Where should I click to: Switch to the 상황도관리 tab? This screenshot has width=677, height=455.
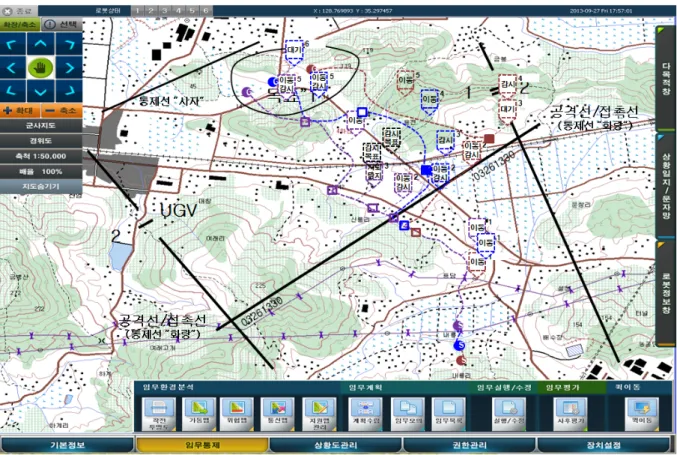[335, 445]
